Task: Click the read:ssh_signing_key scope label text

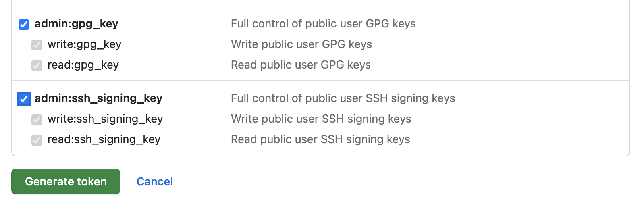Action: click(x=104, y=139)
